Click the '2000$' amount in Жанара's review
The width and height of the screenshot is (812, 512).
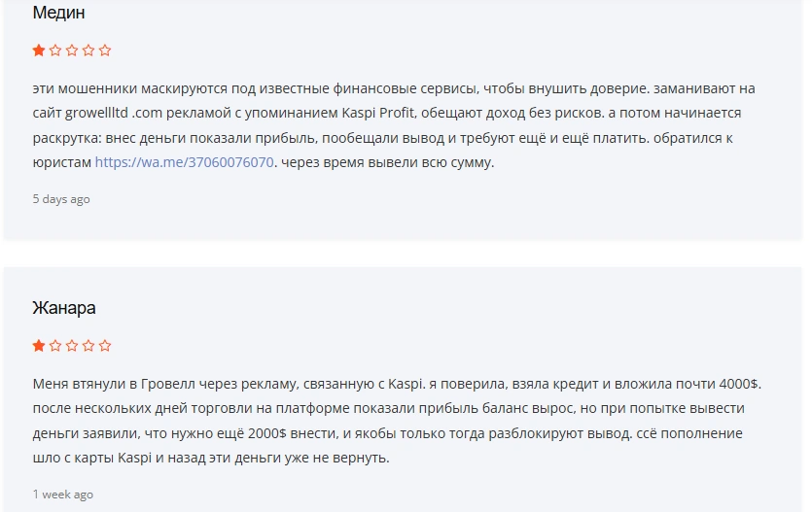tap(267, 433)
